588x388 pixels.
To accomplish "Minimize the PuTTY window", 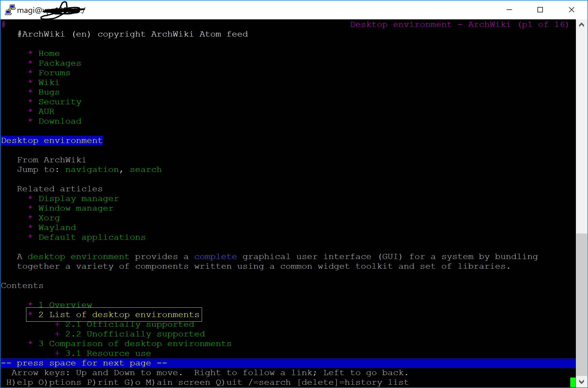I will (509, 10).
